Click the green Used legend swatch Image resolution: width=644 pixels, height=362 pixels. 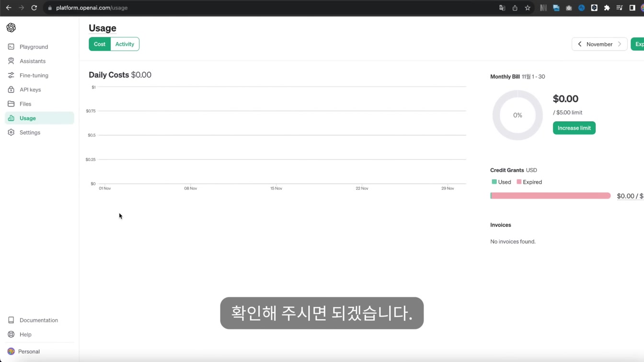coord(494,182)
